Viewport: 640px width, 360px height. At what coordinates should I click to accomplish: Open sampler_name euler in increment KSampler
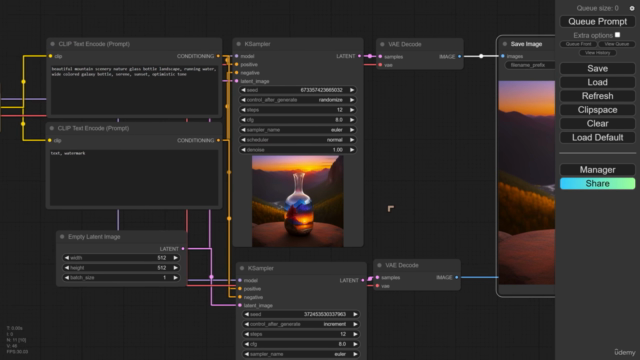(x=301, y=354)
